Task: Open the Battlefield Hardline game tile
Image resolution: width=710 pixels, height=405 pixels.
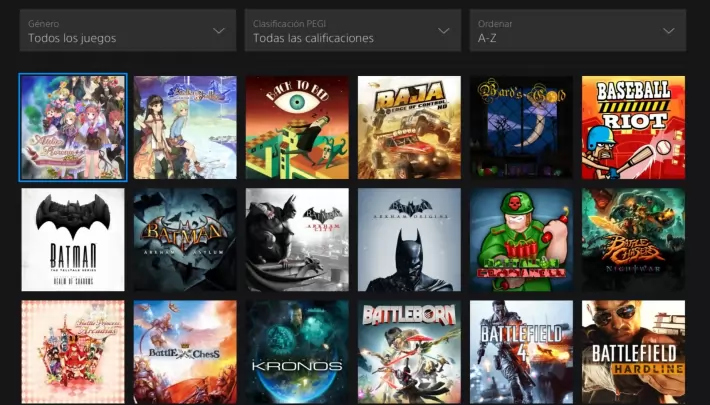Action: (633, 352)
